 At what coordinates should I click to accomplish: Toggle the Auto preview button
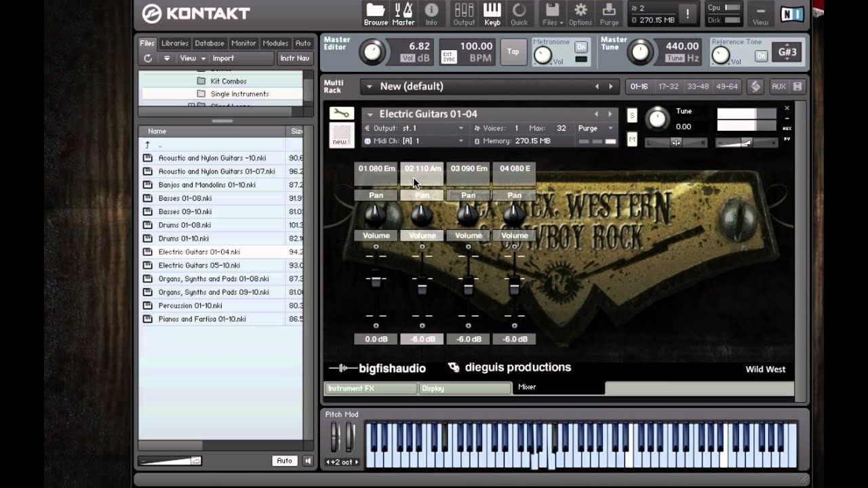[x=285, y=461]
